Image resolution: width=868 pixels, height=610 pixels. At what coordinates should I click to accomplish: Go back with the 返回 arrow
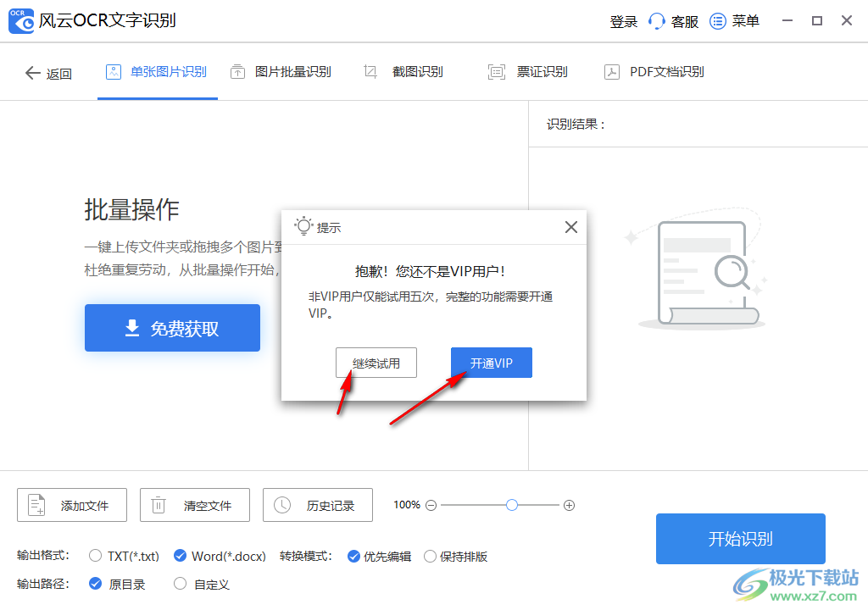(x=48, y=73)
